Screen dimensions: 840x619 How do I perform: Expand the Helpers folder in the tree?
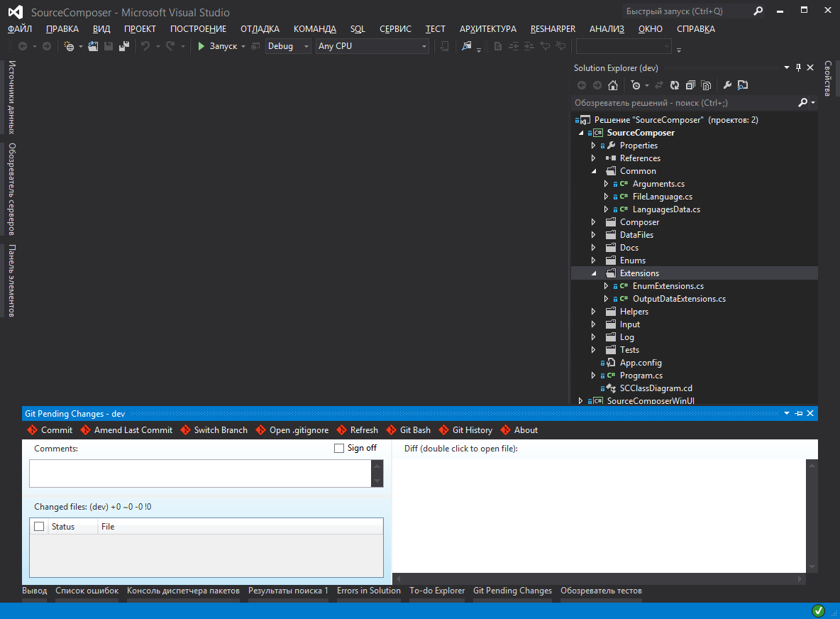click(x=594, y=312)
